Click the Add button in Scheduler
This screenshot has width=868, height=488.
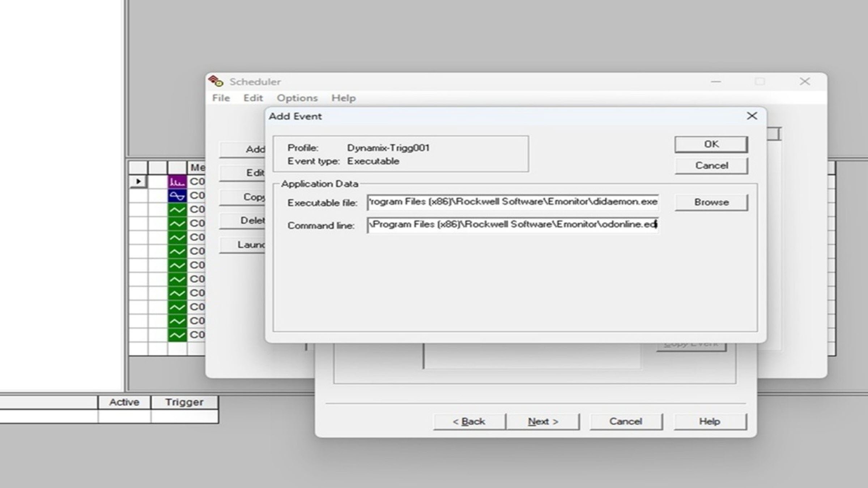(242, 149)
